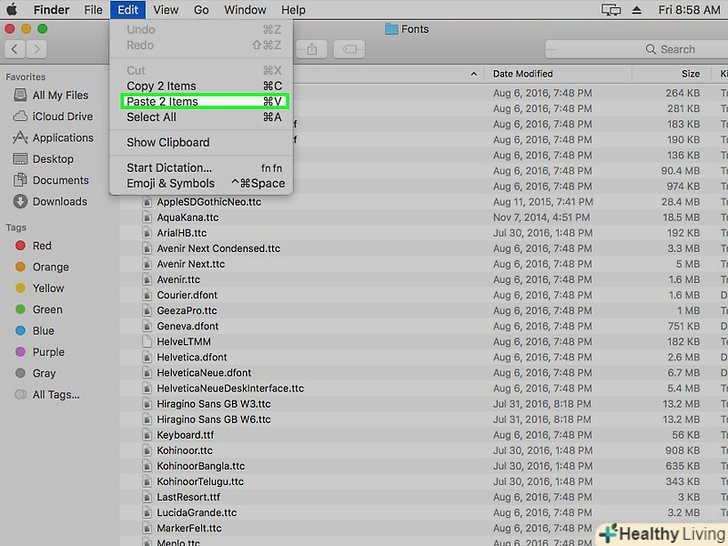Select HelveticaNeueDeskInterface.ttc file
This screenshot has width=728, height=546.
coord(230,389)
